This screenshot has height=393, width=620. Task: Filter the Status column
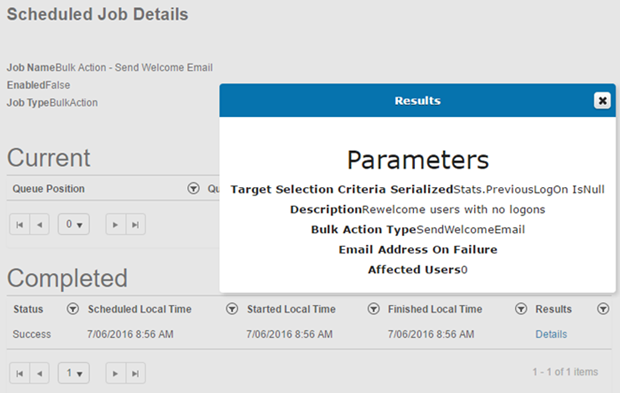pyautogui.click(x=73, y=309)
